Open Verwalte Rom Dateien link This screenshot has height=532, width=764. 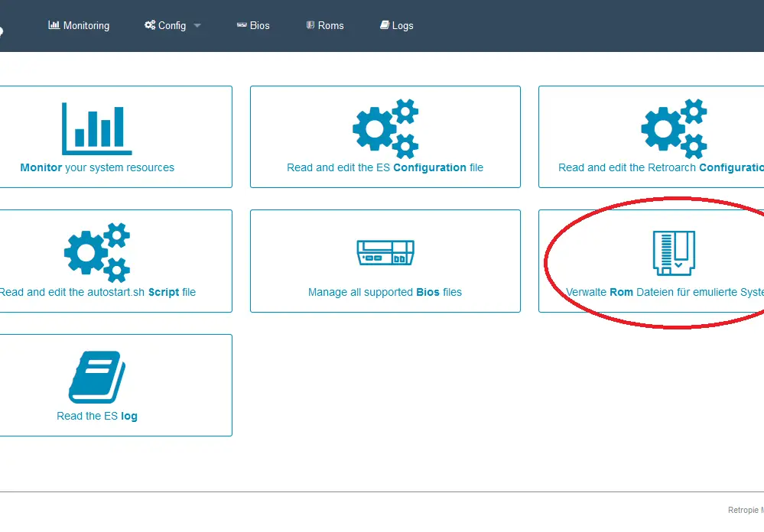click(665, 292)
